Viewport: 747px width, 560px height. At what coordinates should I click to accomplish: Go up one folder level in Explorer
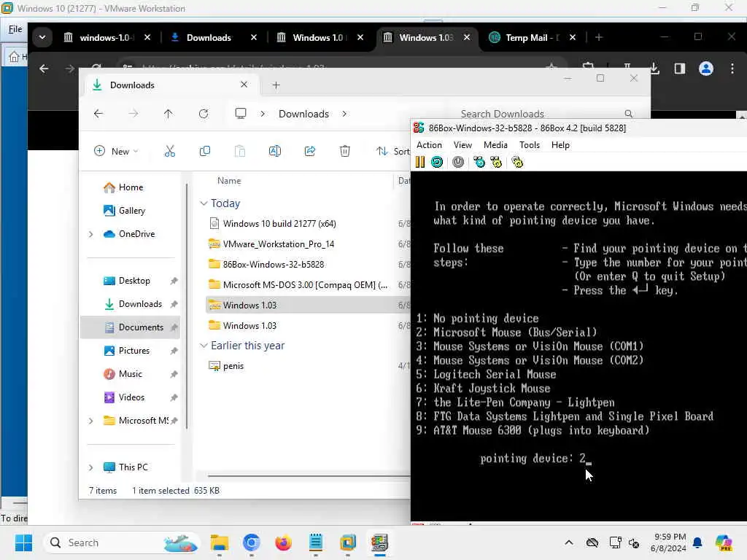(x=169, y=114)
